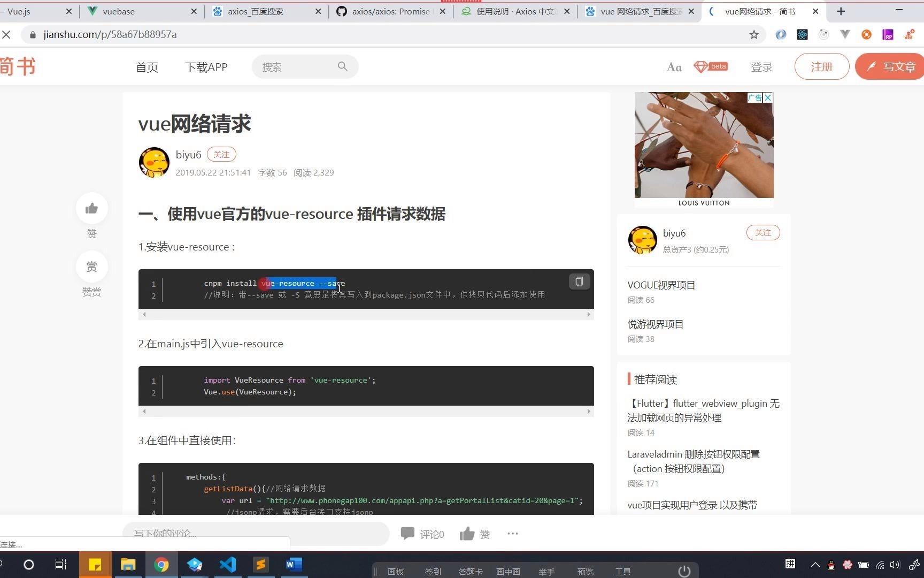Click the 登录 login link
This screenshot has height=578, width=924.
tap(761, 67)
